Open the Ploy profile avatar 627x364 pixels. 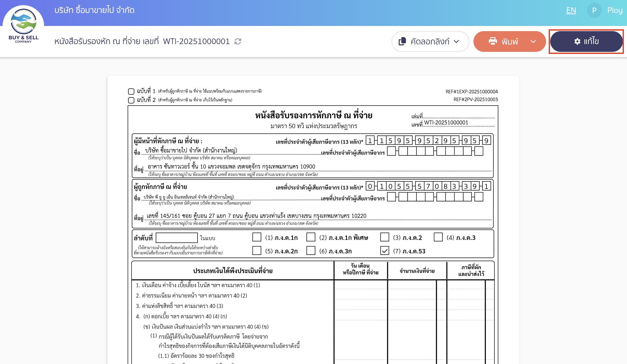coord(594,10)
